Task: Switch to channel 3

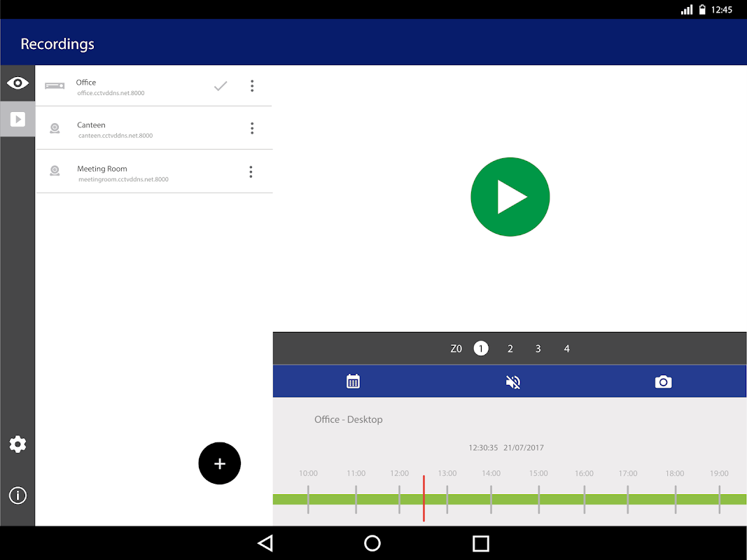Action: point(538,349)
